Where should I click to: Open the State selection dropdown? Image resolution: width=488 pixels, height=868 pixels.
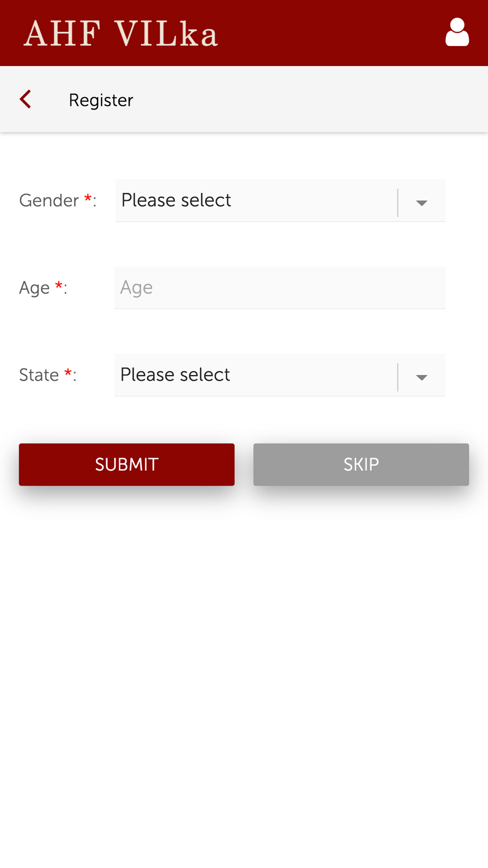pos(280,375)
